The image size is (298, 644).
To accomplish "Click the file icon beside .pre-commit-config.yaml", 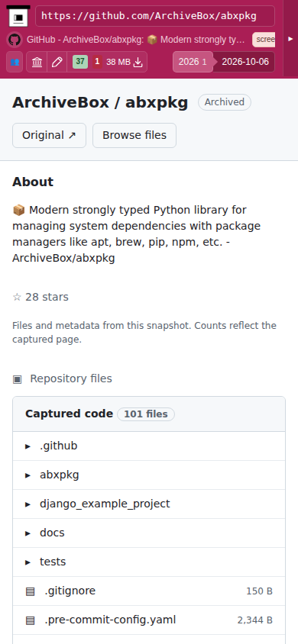I will [x=30, y=620].
